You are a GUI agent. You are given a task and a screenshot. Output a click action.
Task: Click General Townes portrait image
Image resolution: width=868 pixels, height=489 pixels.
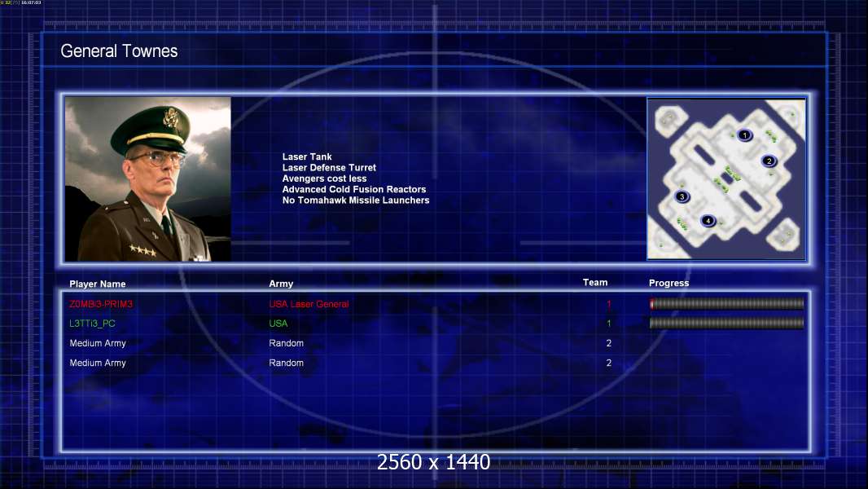pos(148,178)
